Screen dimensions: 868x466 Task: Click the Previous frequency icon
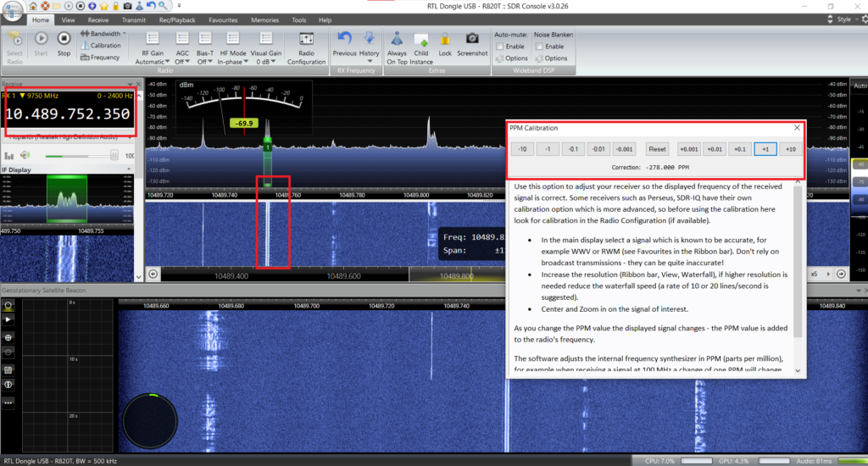[x=344, y=42]
